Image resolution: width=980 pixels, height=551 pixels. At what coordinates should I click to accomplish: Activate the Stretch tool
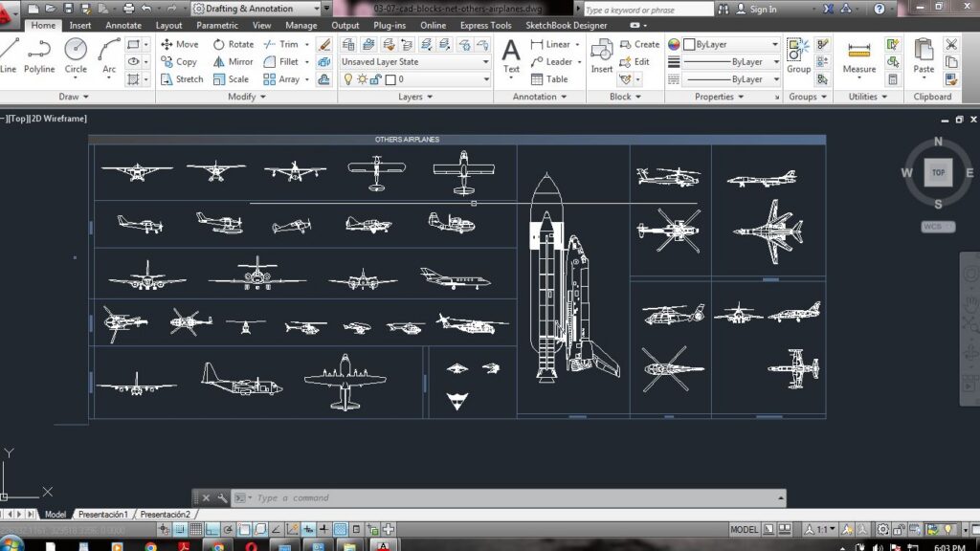(x=182, y=79)
